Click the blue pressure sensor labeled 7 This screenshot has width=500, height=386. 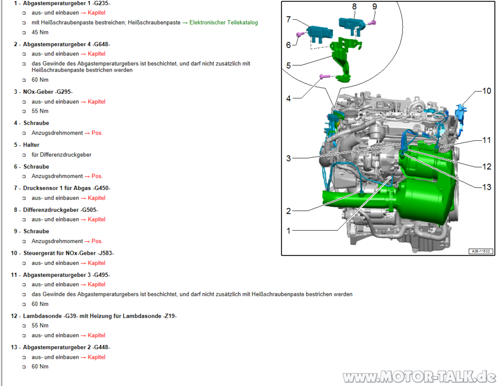coord(319,34)
